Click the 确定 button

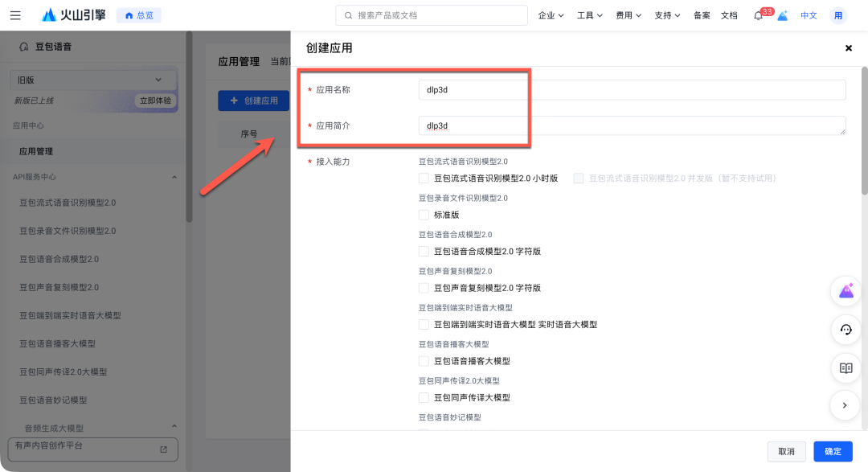coord(833,452)
